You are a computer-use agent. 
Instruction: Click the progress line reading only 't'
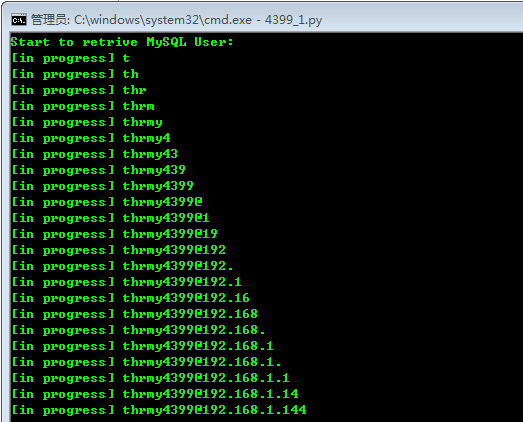(70, 58)
